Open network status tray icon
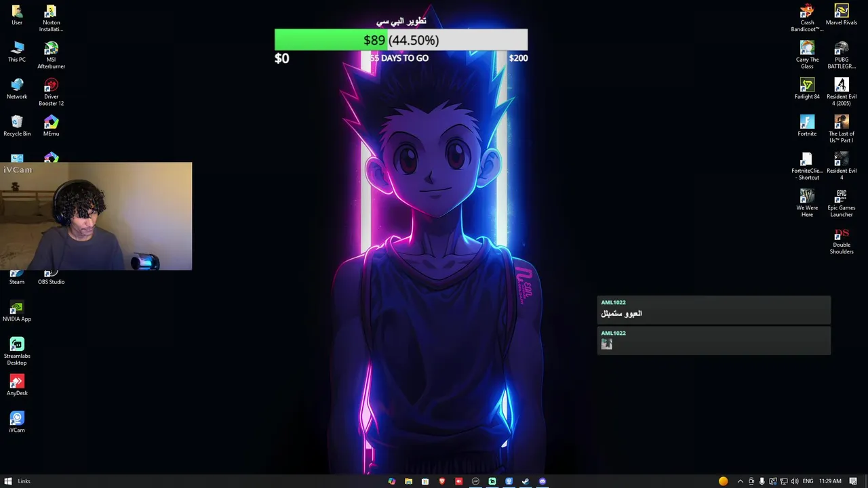 (x=783, y=481)
